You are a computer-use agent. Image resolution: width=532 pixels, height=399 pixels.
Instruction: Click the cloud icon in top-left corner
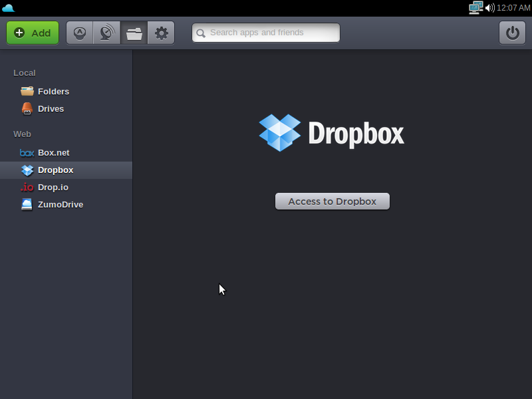click(x=8, y=8)
